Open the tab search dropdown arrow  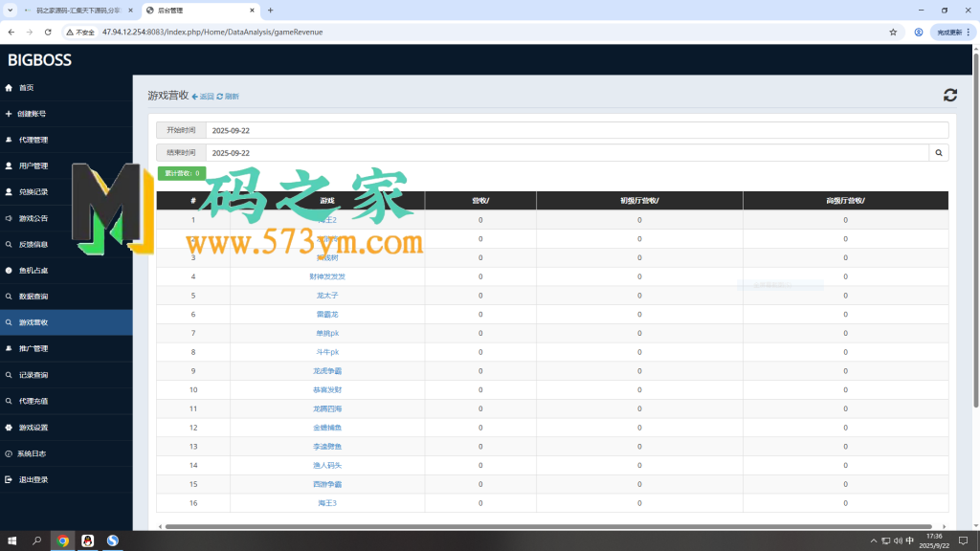click(10, 11)
